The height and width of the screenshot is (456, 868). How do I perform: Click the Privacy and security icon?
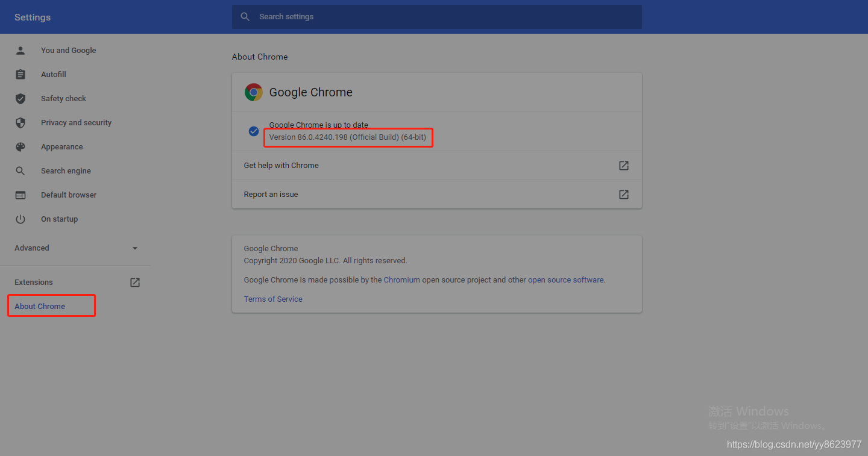coord(20,122)
